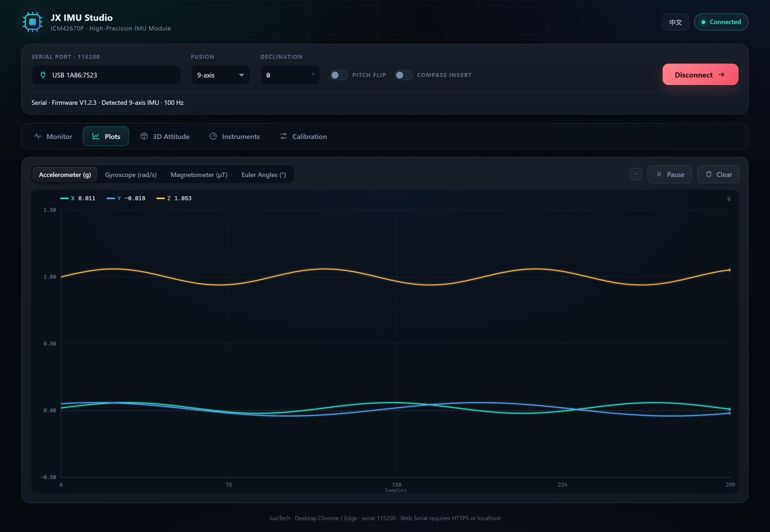View the Euler Angles (°) plot
Viewport: 770px width, 532px height.
coord(264,174)
